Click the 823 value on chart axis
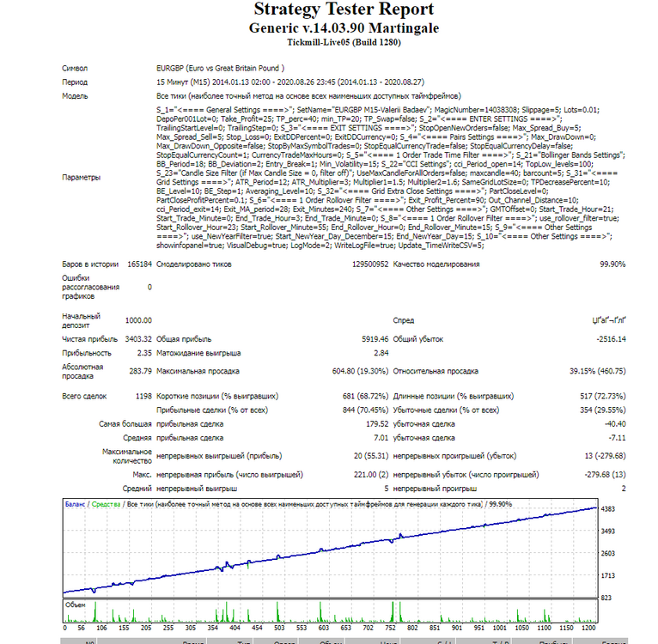Viewport: 658px width, 644px height. click(606, 598)
